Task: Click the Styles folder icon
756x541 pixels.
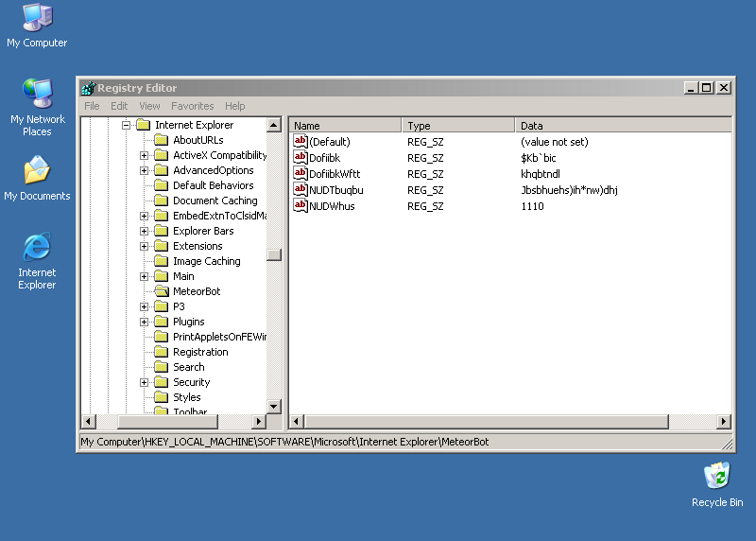Action: pyautogui.click(x=161, y=397)
